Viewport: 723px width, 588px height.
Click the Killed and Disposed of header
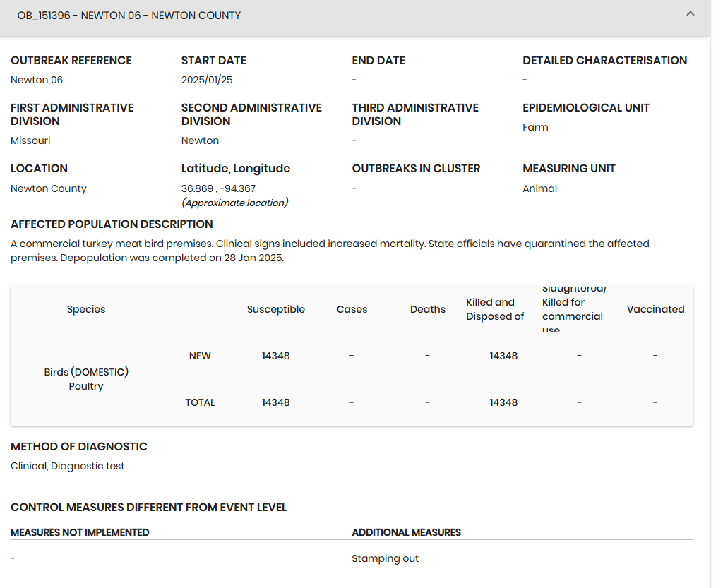[495, 309]
